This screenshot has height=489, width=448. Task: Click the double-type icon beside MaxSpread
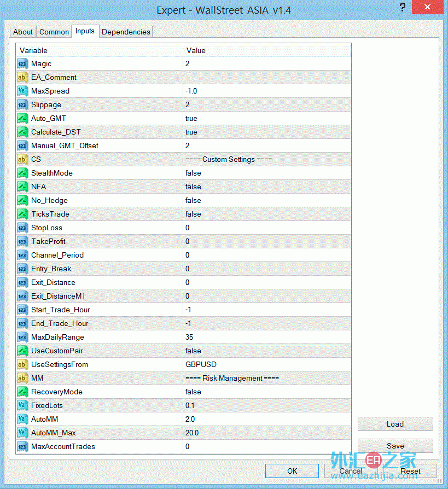[x=22, y=91]
